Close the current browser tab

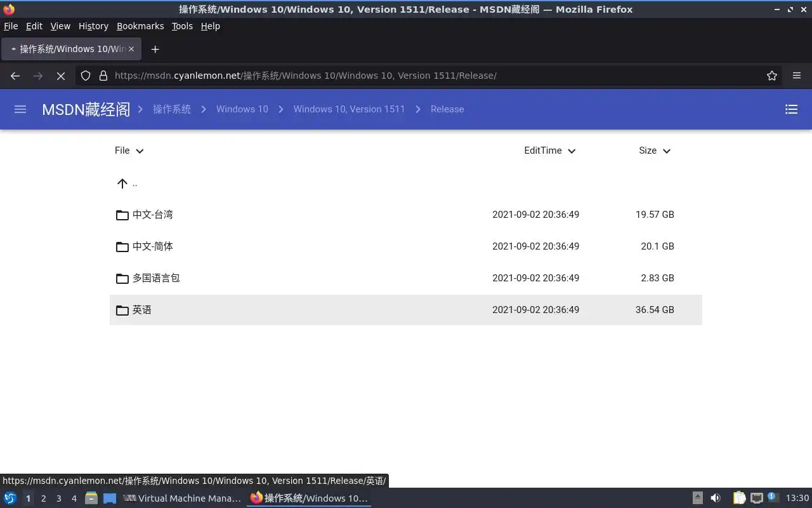coord(131,49)
